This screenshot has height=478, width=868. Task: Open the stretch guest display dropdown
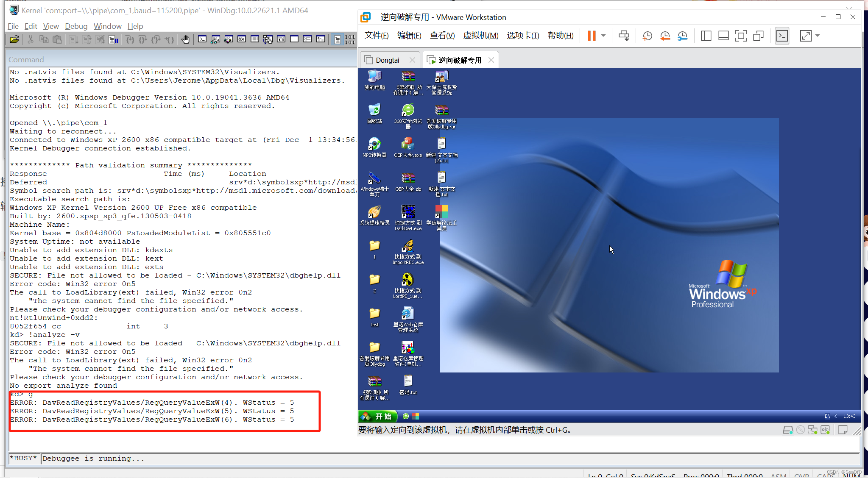click(x=818, y=36)
